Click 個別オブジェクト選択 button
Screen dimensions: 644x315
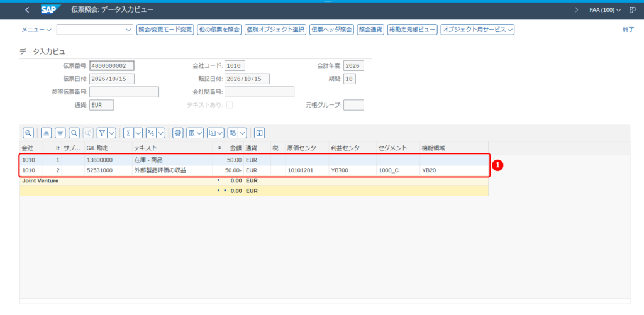click(275, 30)
